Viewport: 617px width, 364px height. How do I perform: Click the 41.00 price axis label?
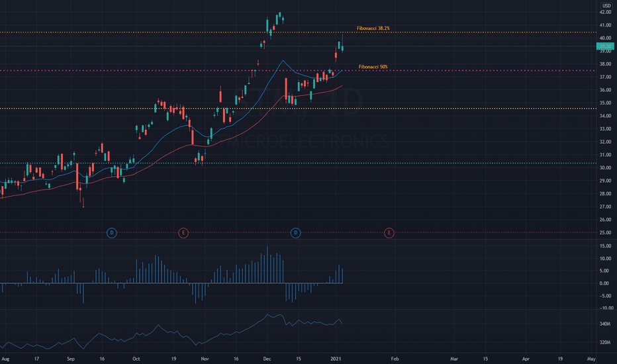tap(605, 25)
